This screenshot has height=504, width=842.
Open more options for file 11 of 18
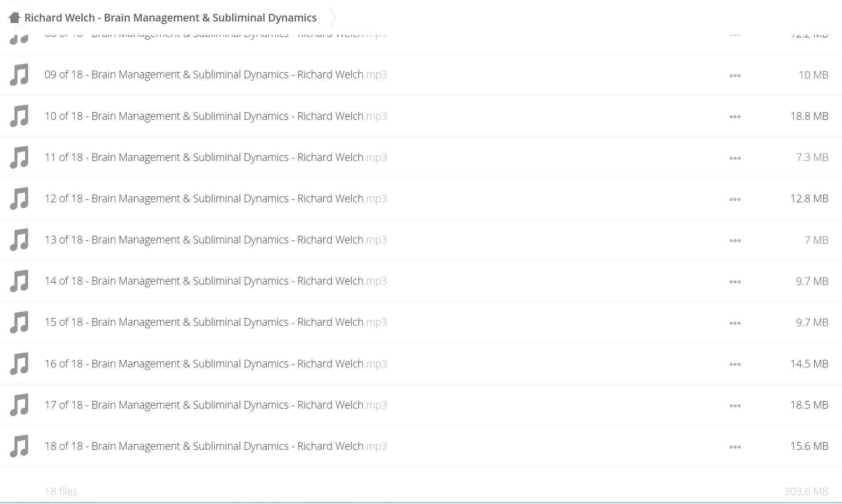click(735, 158)
